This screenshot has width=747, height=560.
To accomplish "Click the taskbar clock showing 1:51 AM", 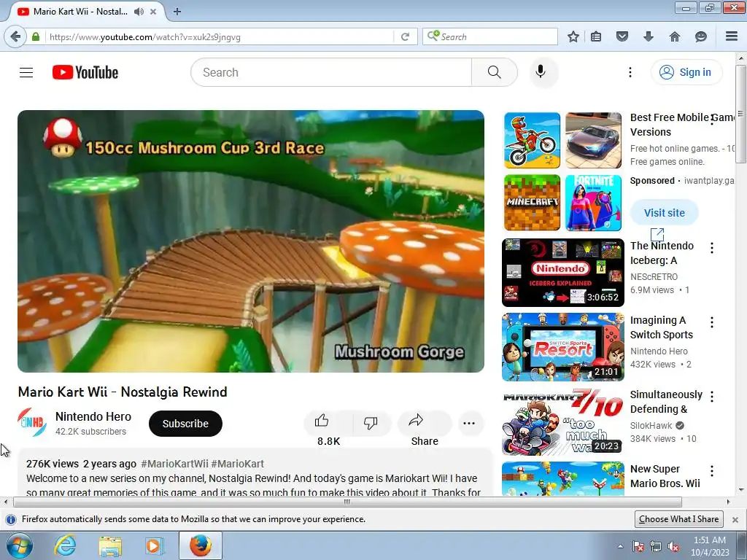I will 710,546.
